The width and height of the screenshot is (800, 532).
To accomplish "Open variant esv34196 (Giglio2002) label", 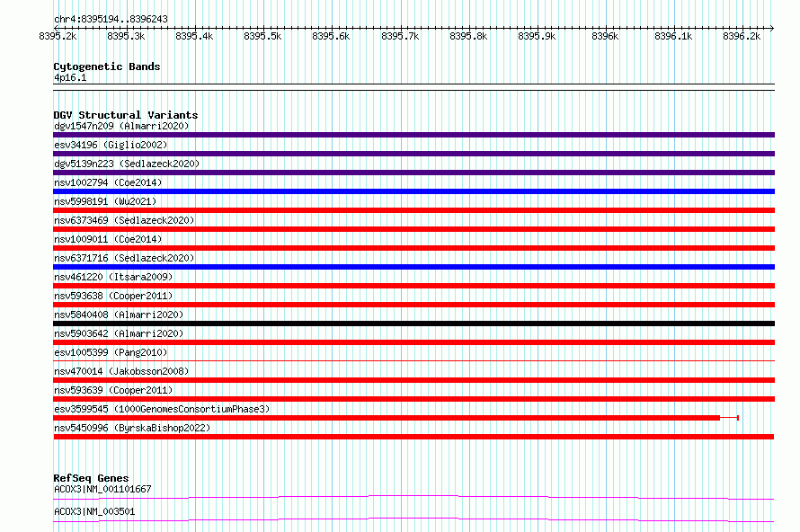I will coord(111,145).
